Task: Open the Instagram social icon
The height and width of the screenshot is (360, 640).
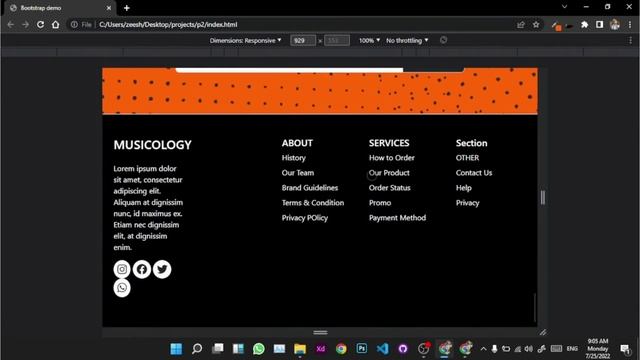Action: pos(122,269)
